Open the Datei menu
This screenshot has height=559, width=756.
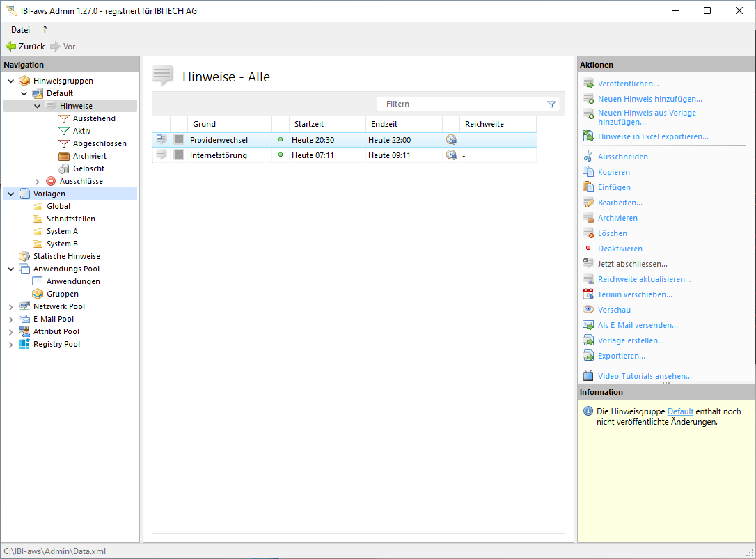click(21, 30)
